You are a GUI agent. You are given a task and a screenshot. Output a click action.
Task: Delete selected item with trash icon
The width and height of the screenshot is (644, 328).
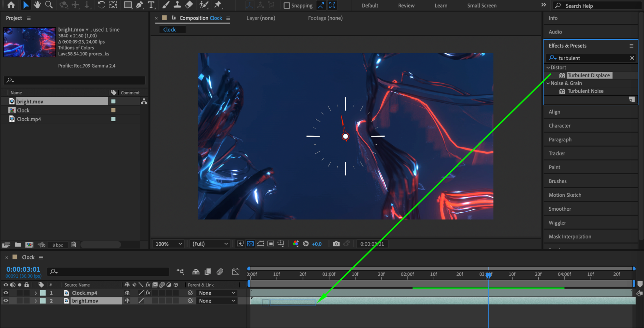tap(73, 245)
